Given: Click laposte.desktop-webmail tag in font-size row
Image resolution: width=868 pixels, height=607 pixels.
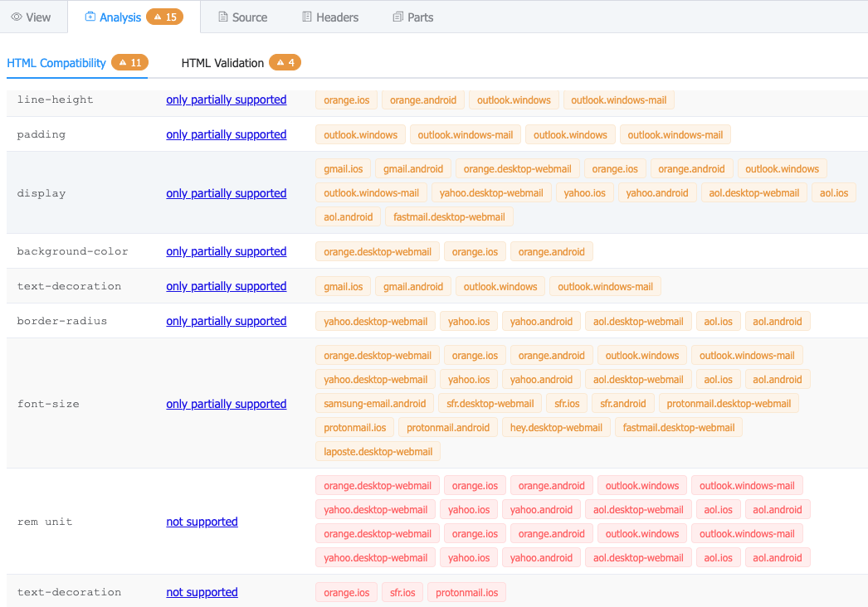Looking at the screenshot, I should pos(378,451).
